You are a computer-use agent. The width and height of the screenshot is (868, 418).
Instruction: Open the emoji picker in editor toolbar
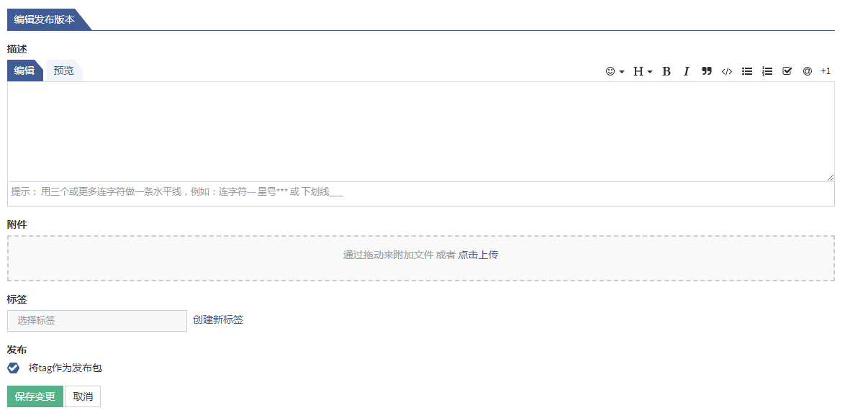[615, 71]
